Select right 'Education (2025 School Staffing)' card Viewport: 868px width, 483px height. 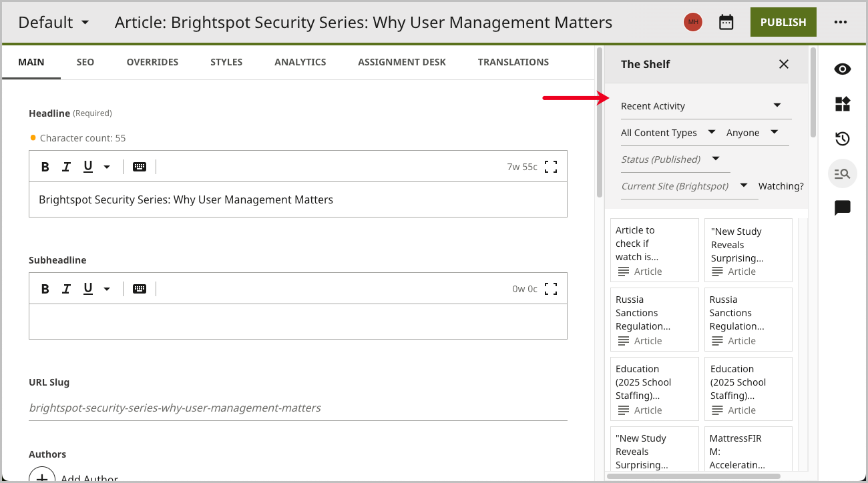tap(748, 389)
